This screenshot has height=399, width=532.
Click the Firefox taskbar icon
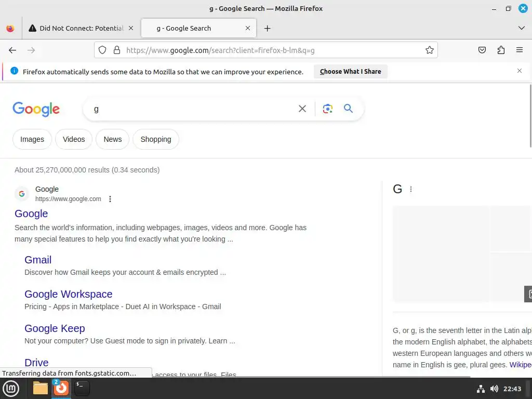[61, 389]
